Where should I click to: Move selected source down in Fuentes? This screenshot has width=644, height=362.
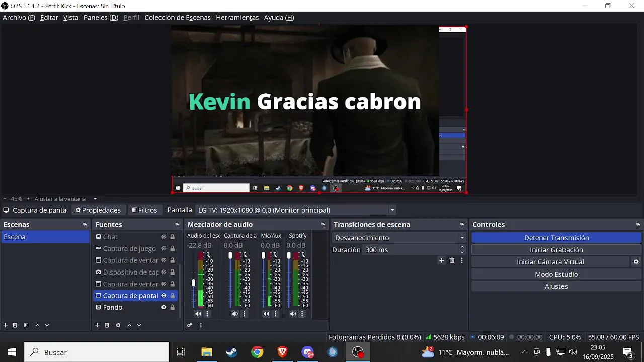pos(139,325)
